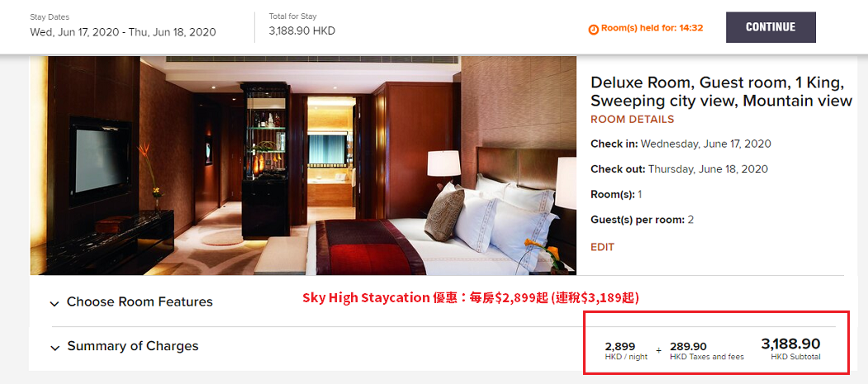868x384 pixels.
Task: Click the Deluxe Room photo
Action: pyautogui.click(x=303, y=165)
